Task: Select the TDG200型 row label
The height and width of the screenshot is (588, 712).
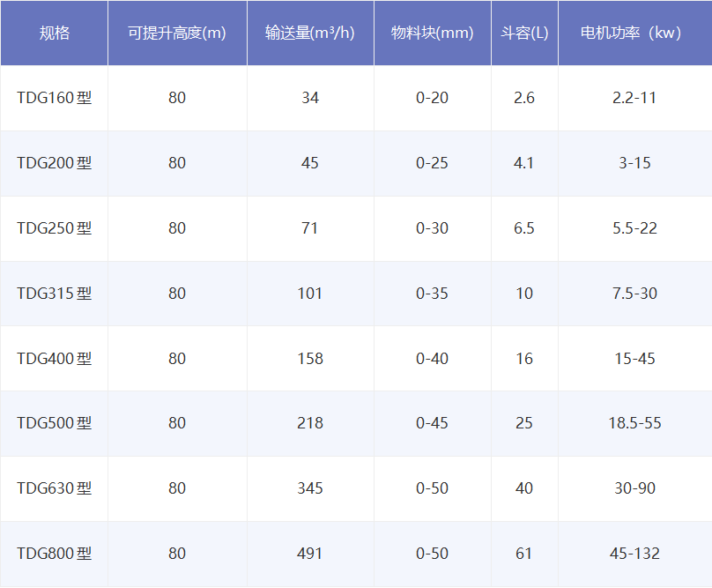Action: (54, 163)
